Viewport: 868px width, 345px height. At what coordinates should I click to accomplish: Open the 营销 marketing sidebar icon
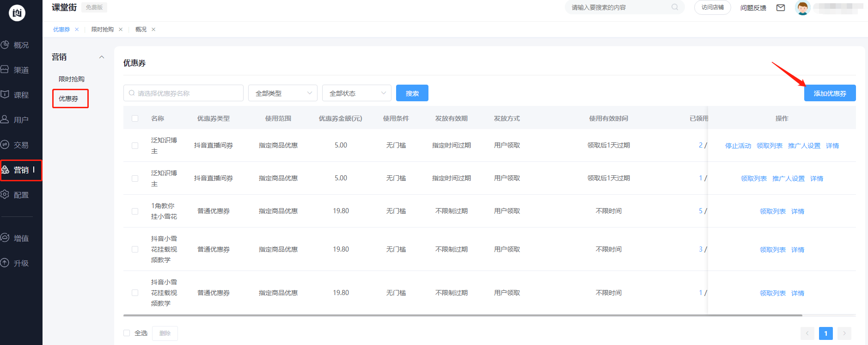pos(5,170)
